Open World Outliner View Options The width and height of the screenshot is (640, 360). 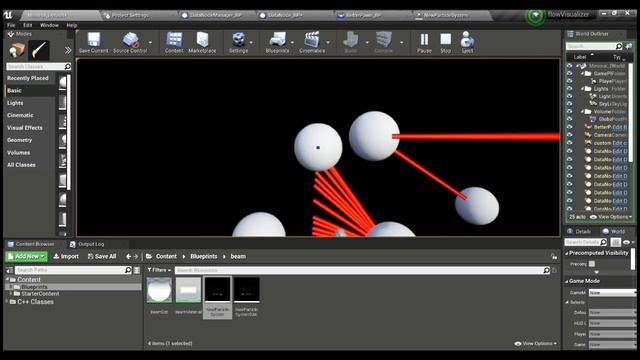click(611, 217)
